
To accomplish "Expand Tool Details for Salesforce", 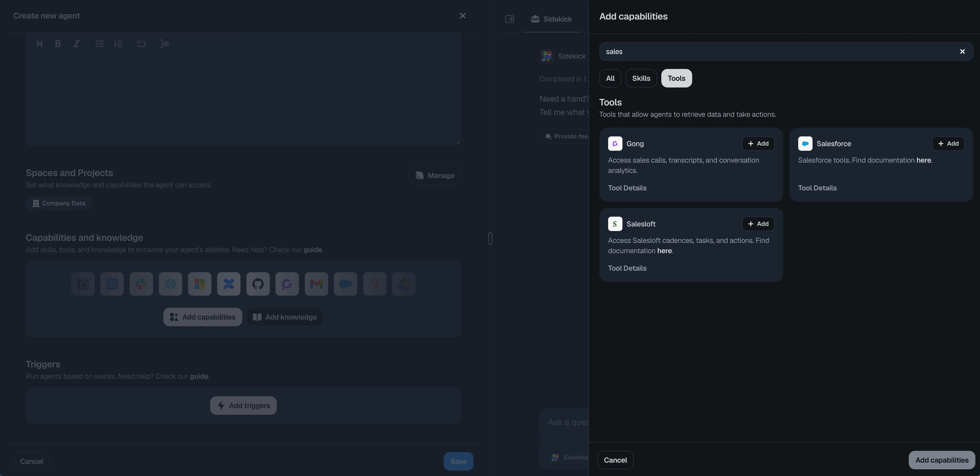I will 817,188.
